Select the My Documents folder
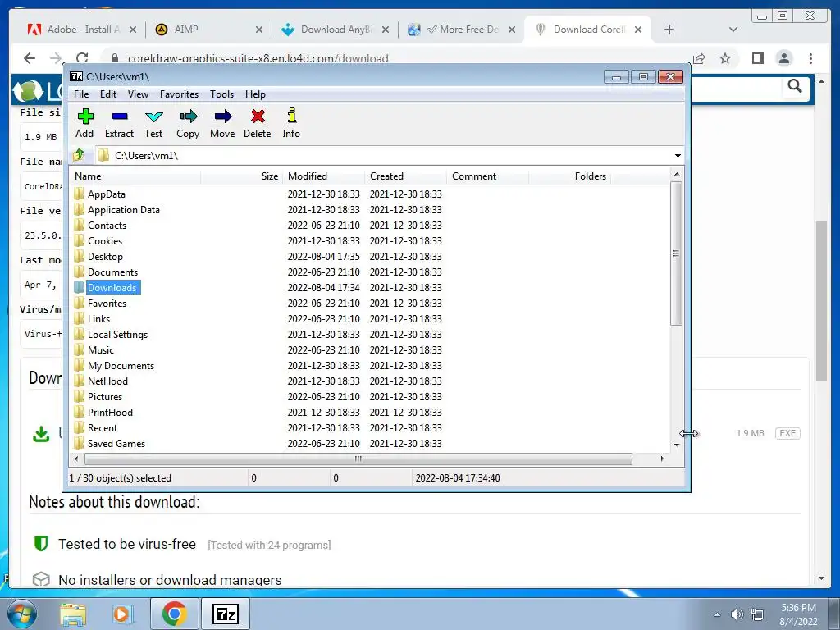The image size is (840, 630). tap(121, 365)
